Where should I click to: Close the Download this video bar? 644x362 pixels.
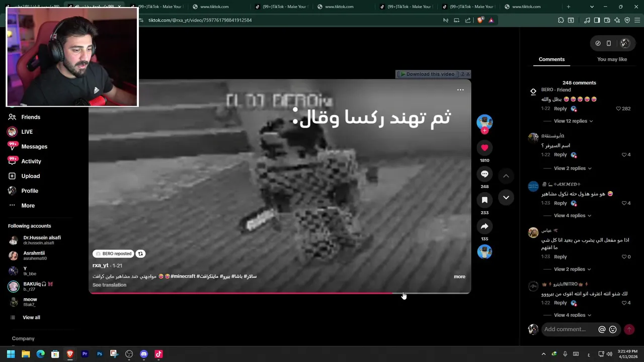[468, 74]
